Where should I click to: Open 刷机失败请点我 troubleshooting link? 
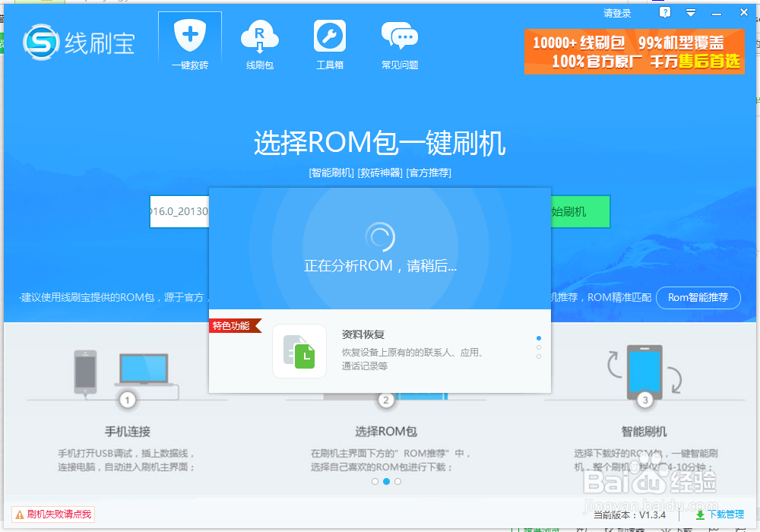coord(53,514)
